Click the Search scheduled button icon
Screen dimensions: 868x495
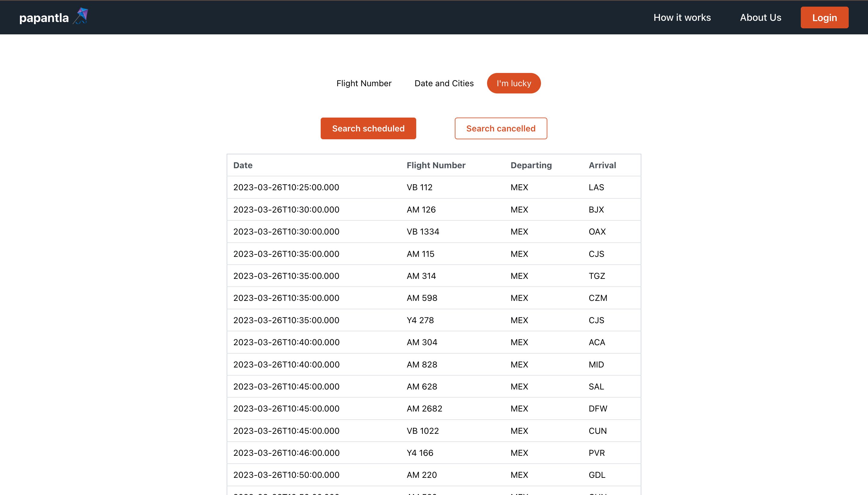click(x=368, y=128)
